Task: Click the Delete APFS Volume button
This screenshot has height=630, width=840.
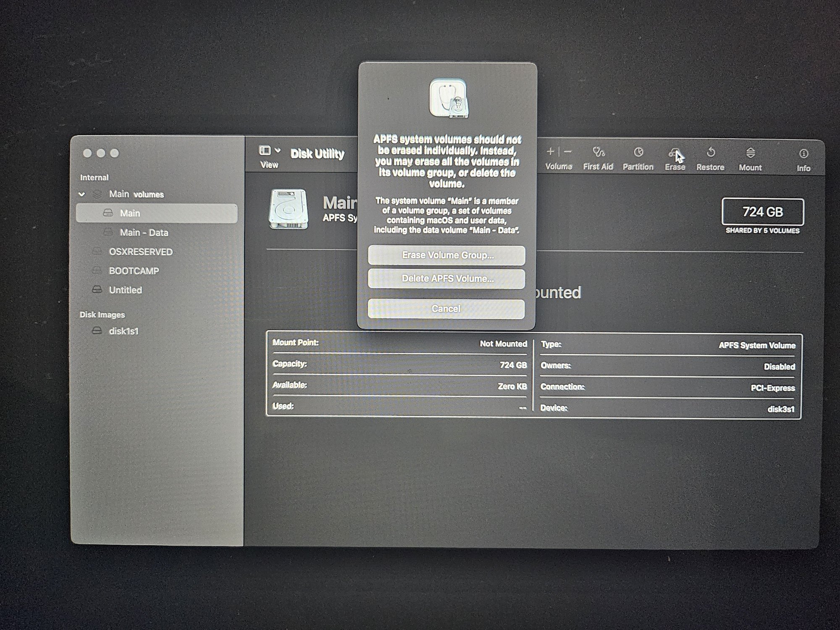Action: [447, 279]
